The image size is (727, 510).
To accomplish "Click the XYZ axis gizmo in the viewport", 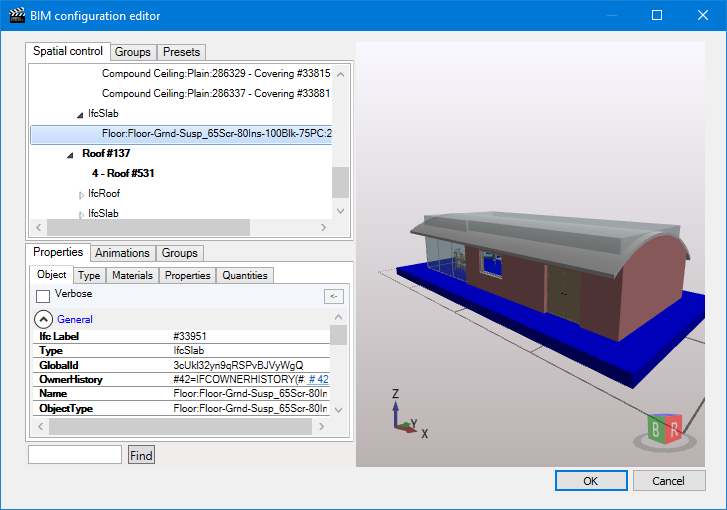I will 405,414.
